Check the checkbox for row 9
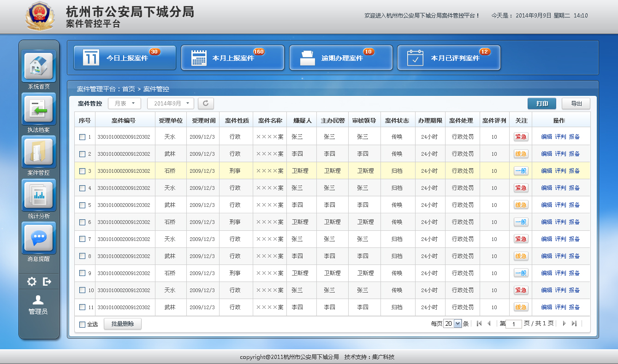This screenshot has height=364, width=618. [82, 273]
